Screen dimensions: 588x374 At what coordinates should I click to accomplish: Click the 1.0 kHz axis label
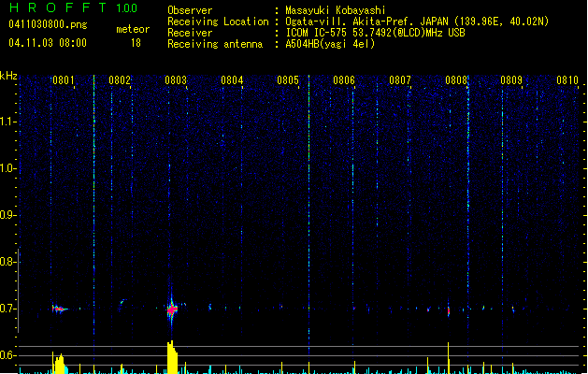coord(7,168)
